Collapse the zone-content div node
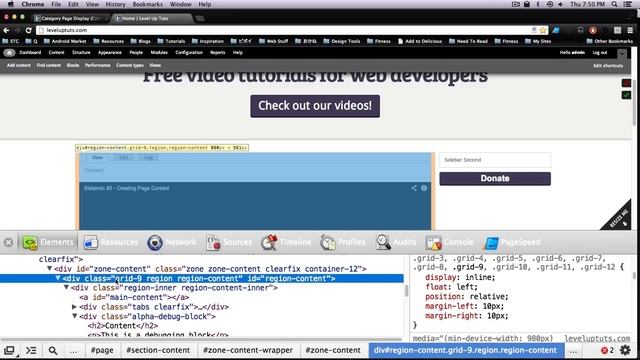Viewport: 640px width, 360px height. point(49,269)
